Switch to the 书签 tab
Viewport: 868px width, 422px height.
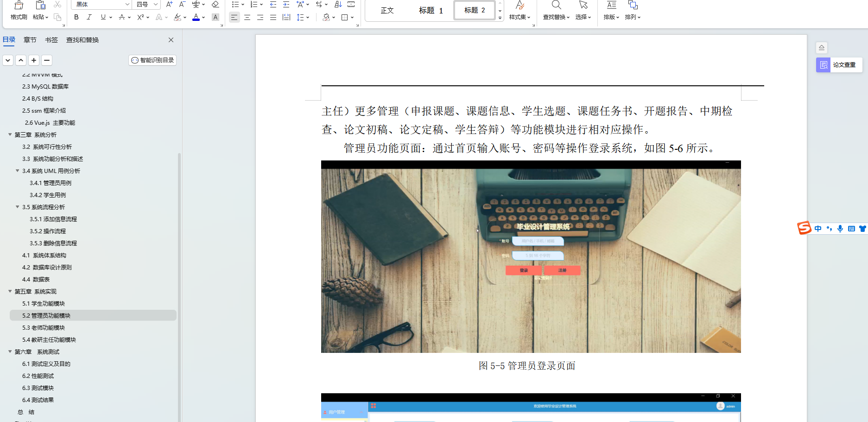(x=51, y=40)
